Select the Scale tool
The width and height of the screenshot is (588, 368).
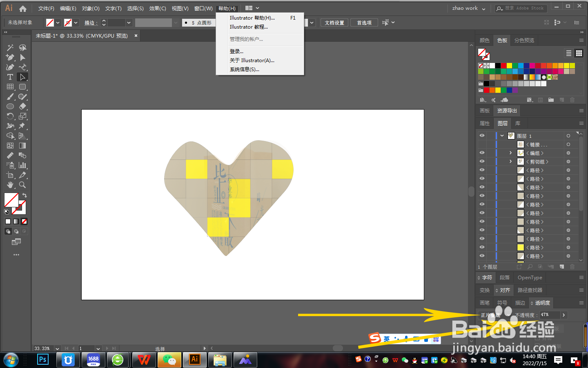(x=22, y=116)
